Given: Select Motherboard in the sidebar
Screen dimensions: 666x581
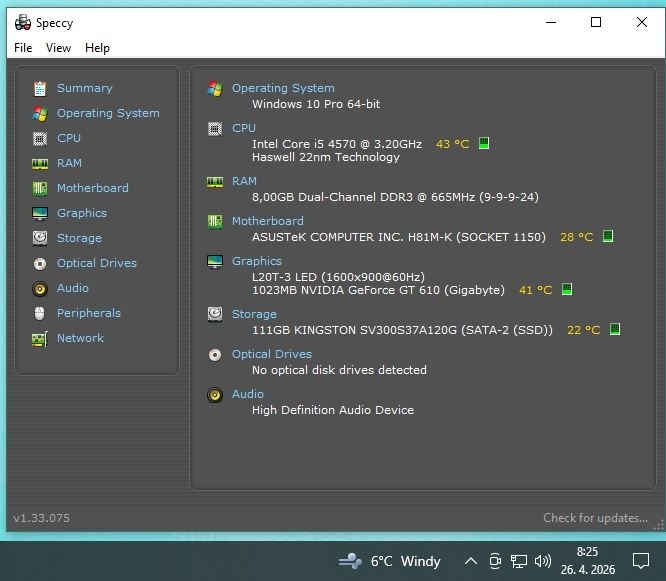Looking at the screenshot, I should point(93,188).
